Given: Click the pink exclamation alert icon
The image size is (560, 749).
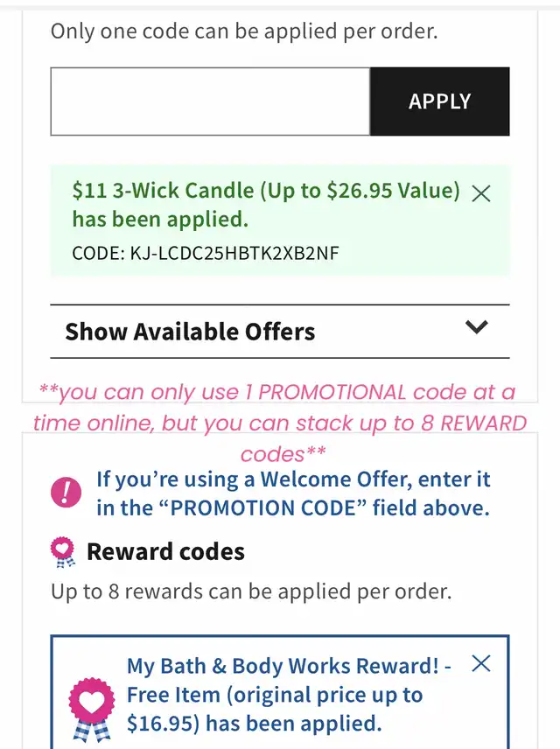Looking at the screenshot, I should coord(66,493).
